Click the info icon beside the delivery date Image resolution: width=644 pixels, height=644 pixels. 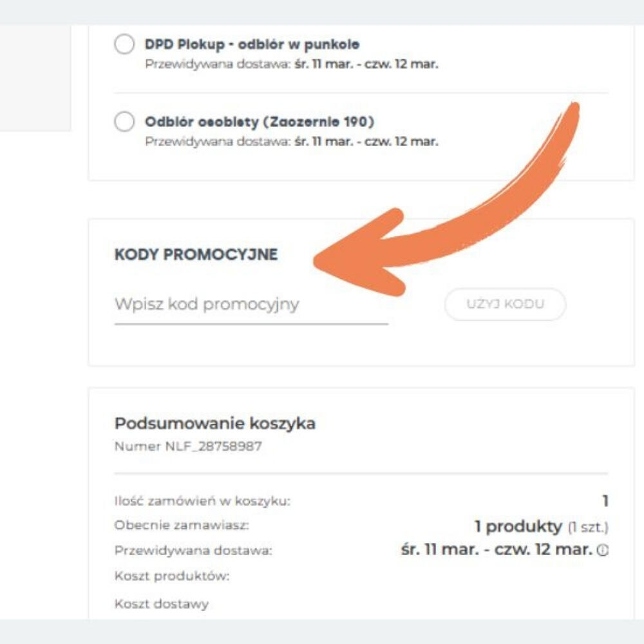(603, 551)
